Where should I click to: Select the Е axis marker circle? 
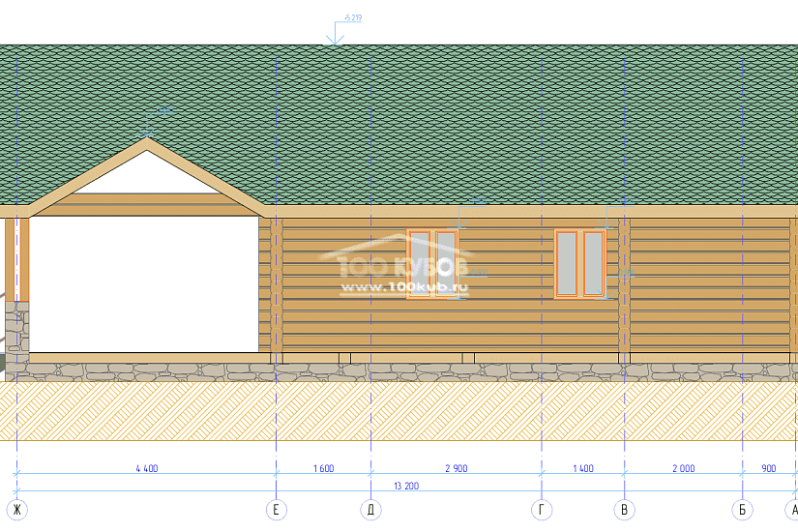coord(277,510)
